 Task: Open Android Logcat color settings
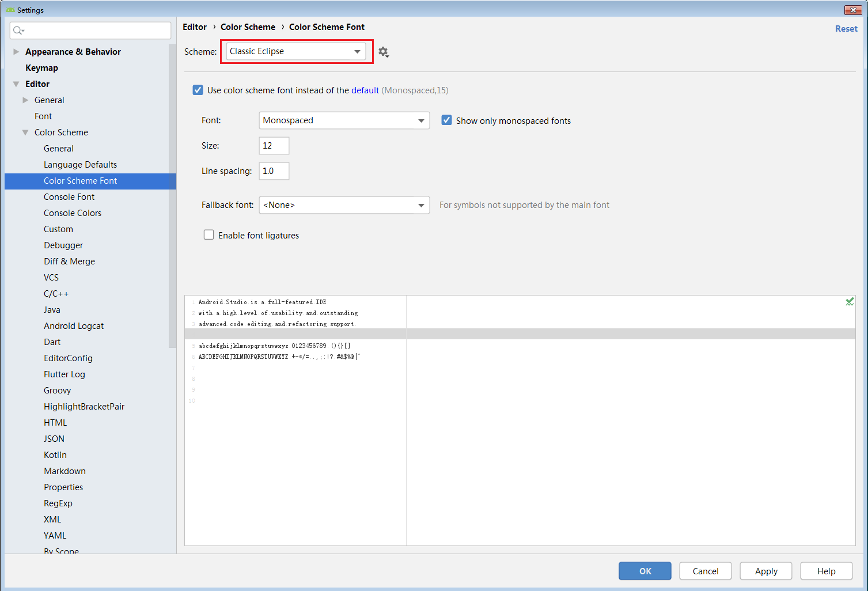point(74,326)
